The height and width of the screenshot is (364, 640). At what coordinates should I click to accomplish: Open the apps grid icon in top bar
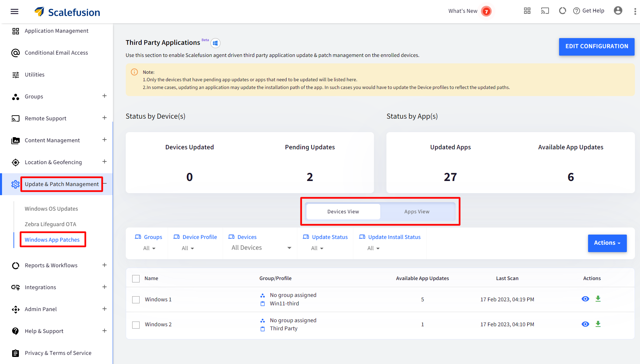coord(527,11)
